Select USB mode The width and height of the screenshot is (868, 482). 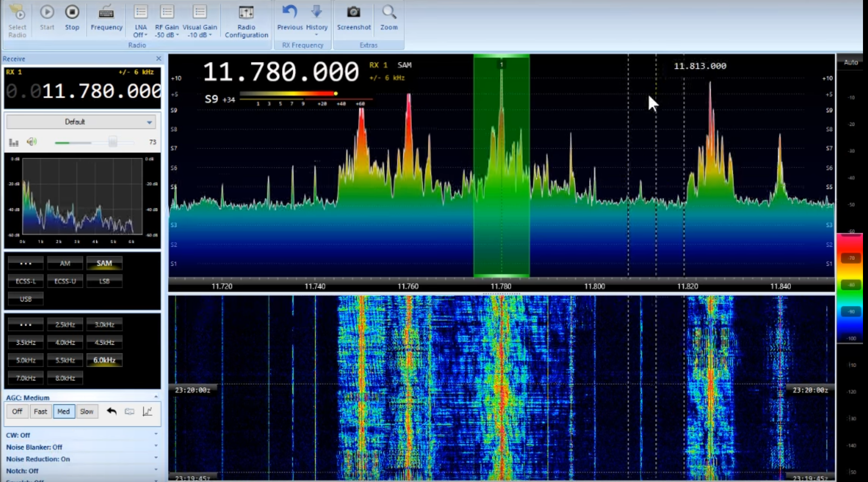click(x=26, y=299)
